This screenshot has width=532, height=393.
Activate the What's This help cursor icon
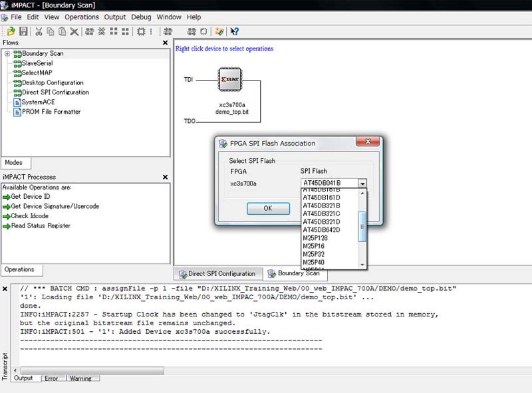(x=235, y=31)
